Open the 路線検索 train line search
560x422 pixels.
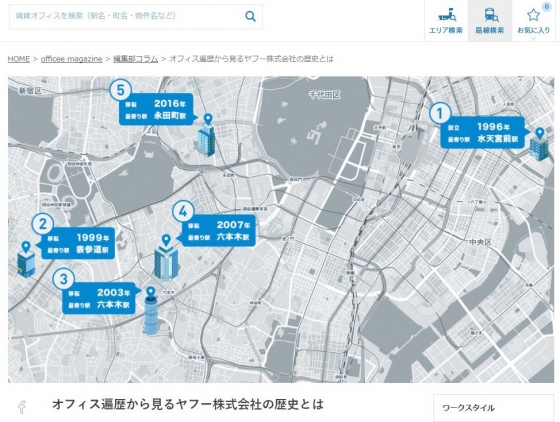click(490, 20)
